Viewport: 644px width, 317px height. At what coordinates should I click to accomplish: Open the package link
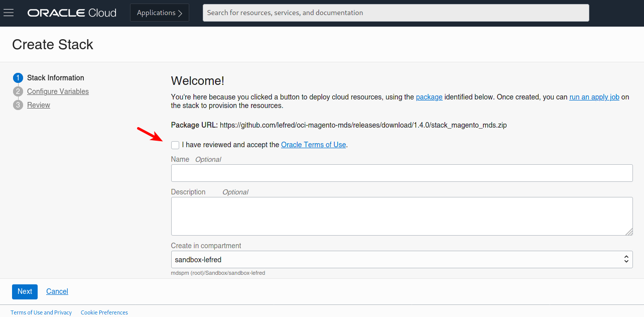tap(429, 97)
